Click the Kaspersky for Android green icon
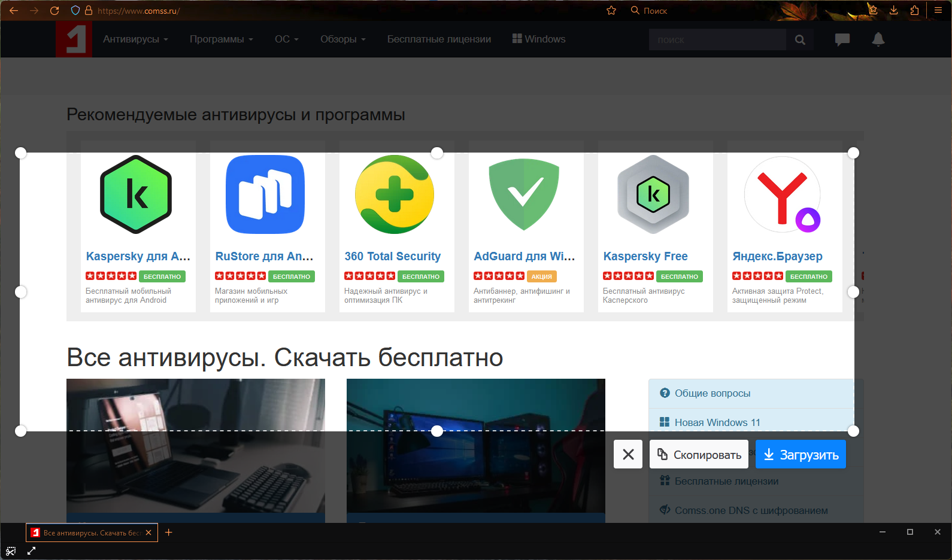The height and width of the screenshot is (560, 952). 137,194
